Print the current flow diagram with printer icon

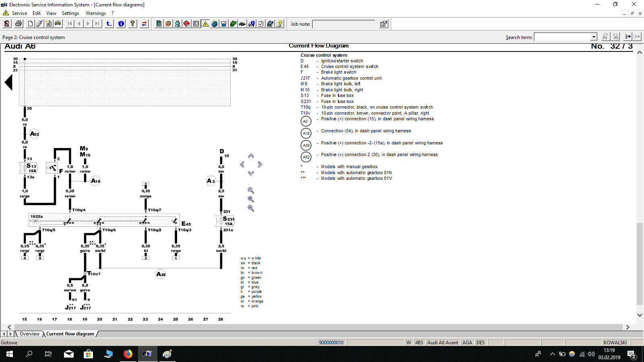(19, 24)
